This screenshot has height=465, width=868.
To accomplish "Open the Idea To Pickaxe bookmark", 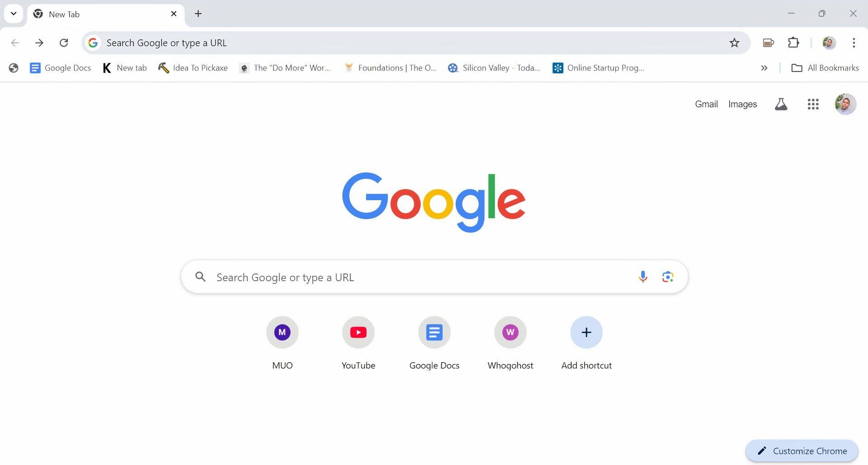I will tap(193, 68).
